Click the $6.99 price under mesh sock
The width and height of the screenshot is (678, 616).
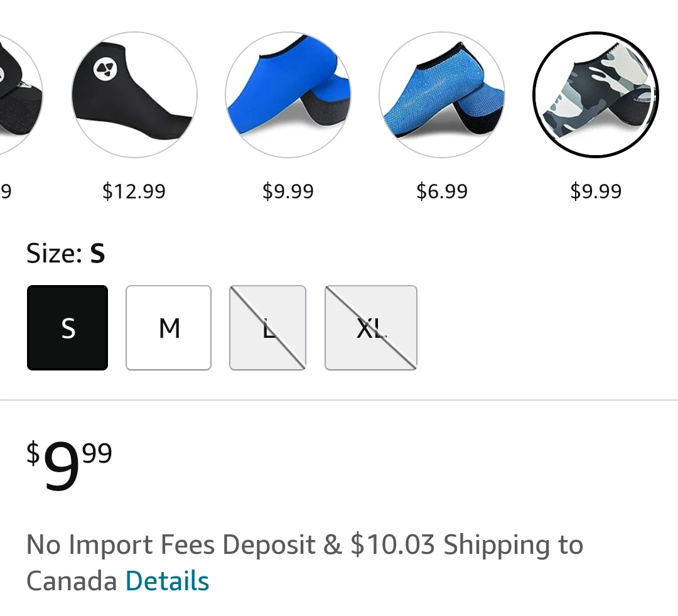442,191
